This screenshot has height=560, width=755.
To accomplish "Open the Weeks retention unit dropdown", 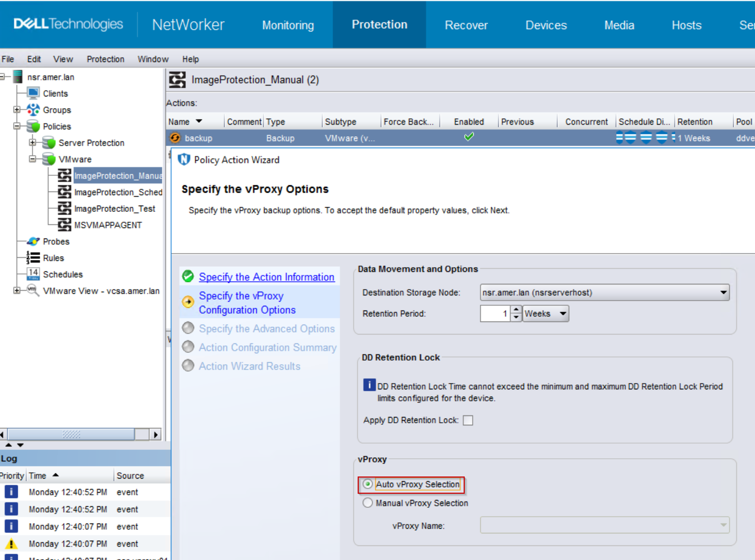I will [x=563, y=313].
